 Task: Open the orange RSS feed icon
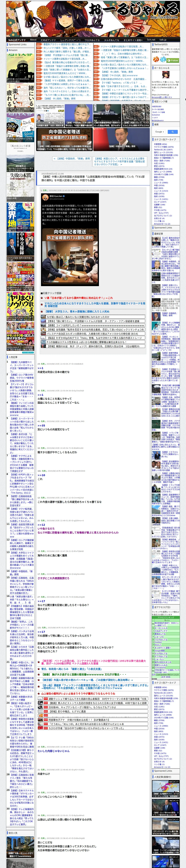coord(156,59)
